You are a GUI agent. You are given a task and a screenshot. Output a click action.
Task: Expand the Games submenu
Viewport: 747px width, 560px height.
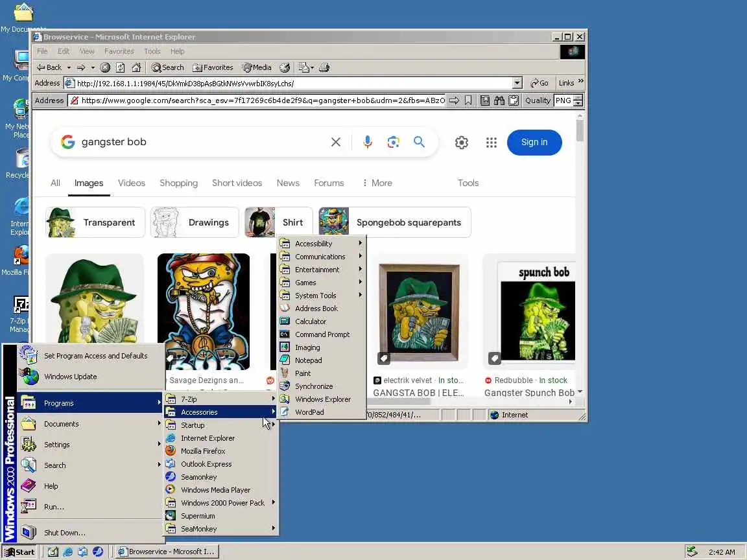[322, 283]
